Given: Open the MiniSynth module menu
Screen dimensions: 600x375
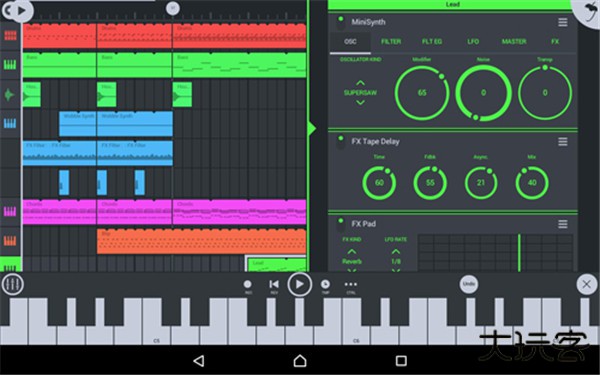Looking at the screenshot, I should 562,23.
